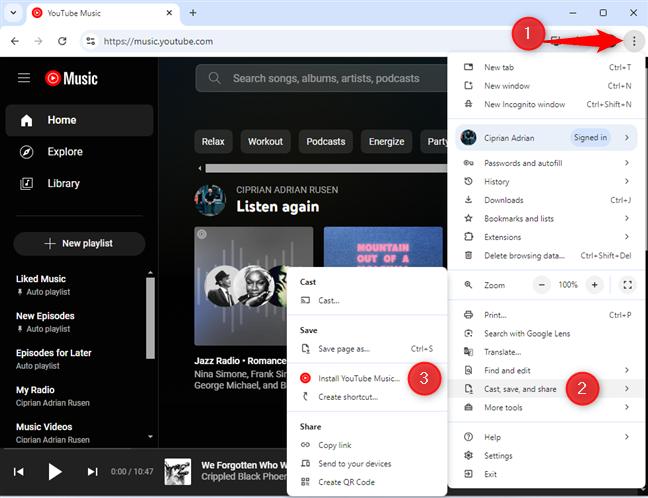The image size is (648, 498).
Task: Choose Translate from Chrome menu
Action: coord(546,352)
